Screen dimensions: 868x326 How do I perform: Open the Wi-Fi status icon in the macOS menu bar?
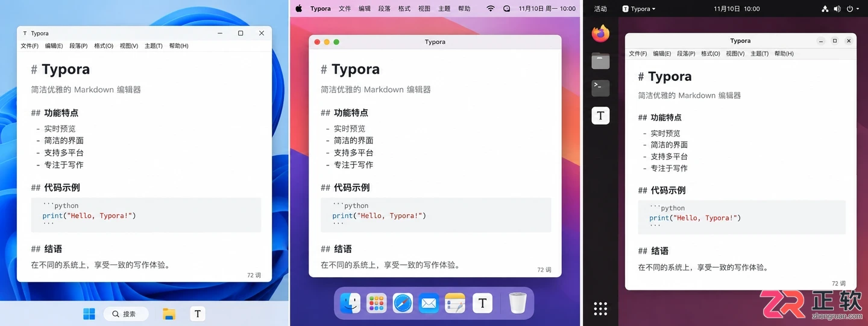(x=491, y=8)
